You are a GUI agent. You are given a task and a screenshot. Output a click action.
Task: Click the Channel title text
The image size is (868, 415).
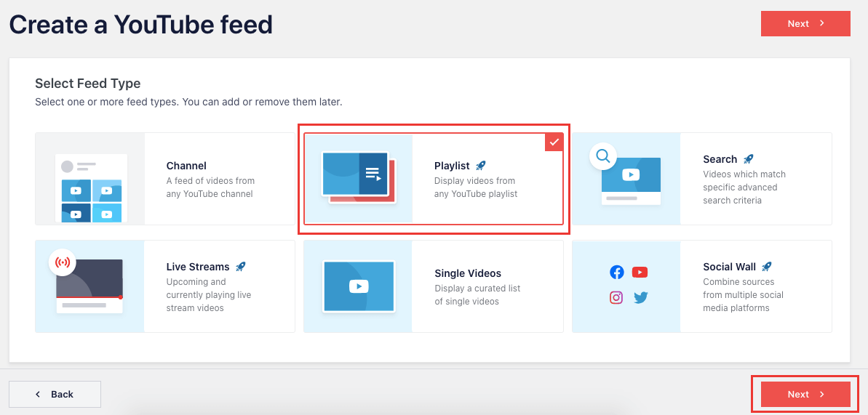click(x=186, y=166)
